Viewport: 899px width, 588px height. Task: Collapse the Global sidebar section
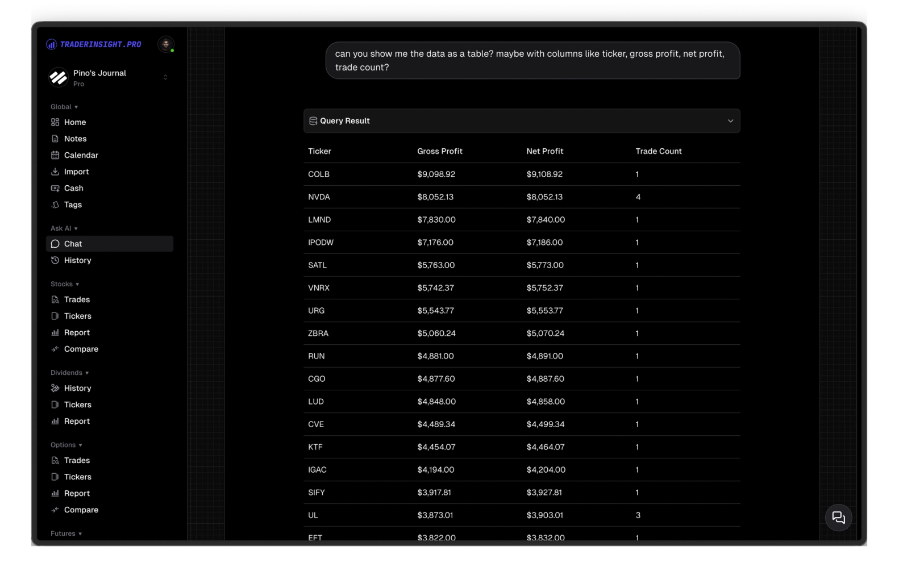click(x=64, y=107)
